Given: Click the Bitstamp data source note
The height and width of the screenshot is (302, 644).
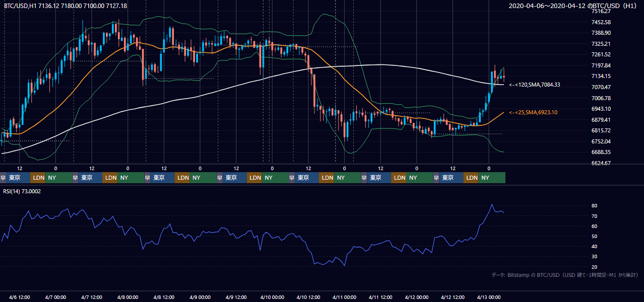Looking at the screenshot, I should (565, 275).
